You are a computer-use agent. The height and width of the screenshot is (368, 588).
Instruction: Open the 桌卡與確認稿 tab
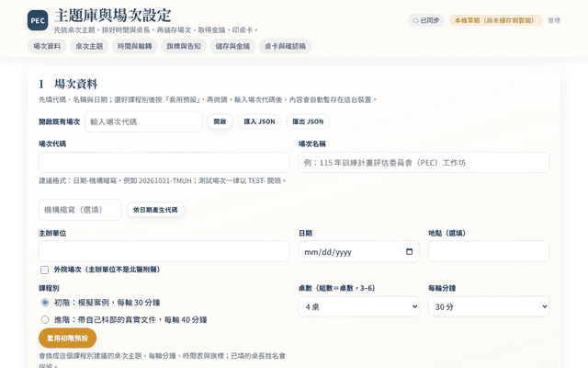[x=285, y=46]
